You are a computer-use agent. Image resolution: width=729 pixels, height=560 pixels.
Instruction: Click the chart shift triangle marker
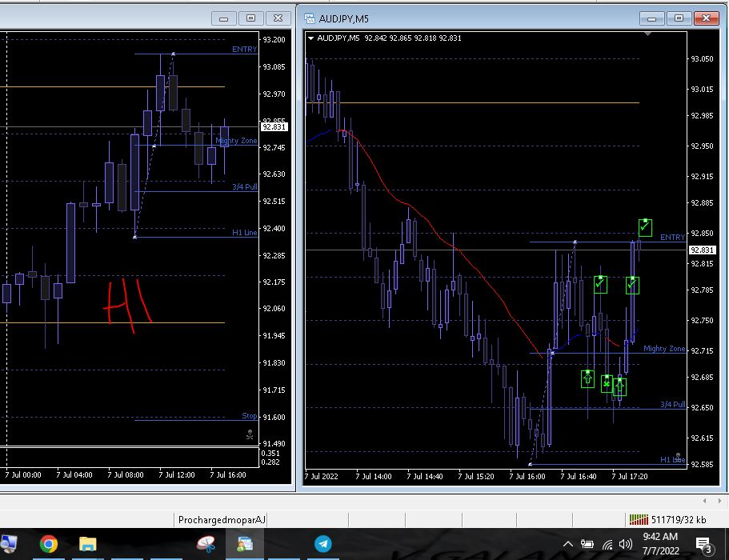tap(648, 34)
